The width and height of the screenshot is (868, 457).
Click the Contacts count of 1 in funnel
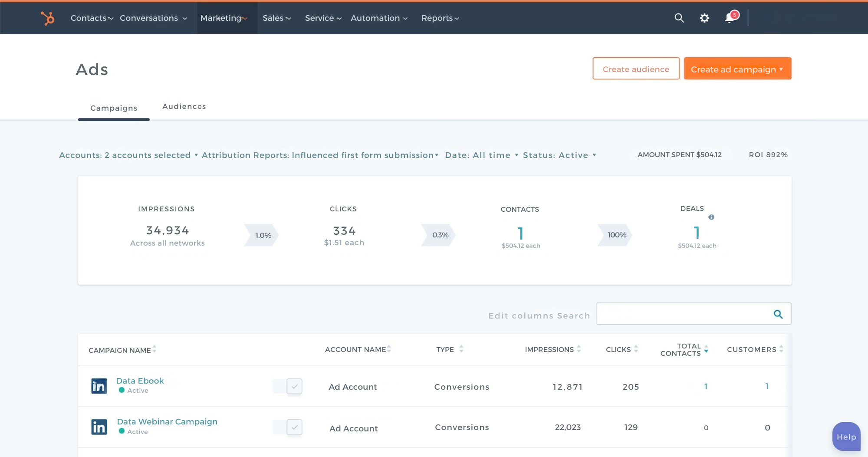(520, 233)
